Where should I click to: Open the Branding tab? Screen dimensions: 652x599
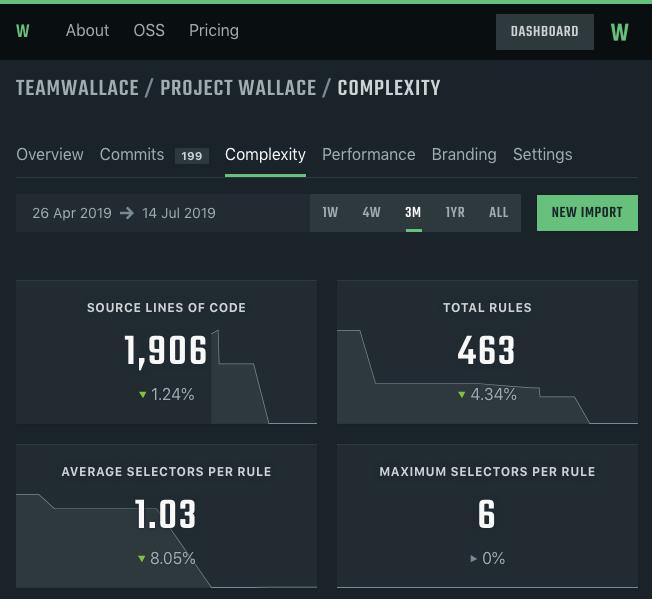point(464,155)
